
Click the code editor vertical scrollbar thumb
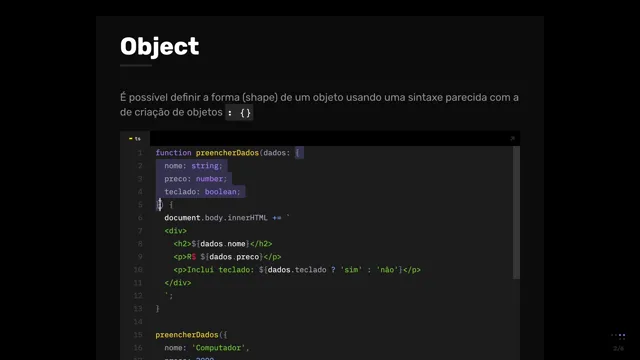[516, 213]
